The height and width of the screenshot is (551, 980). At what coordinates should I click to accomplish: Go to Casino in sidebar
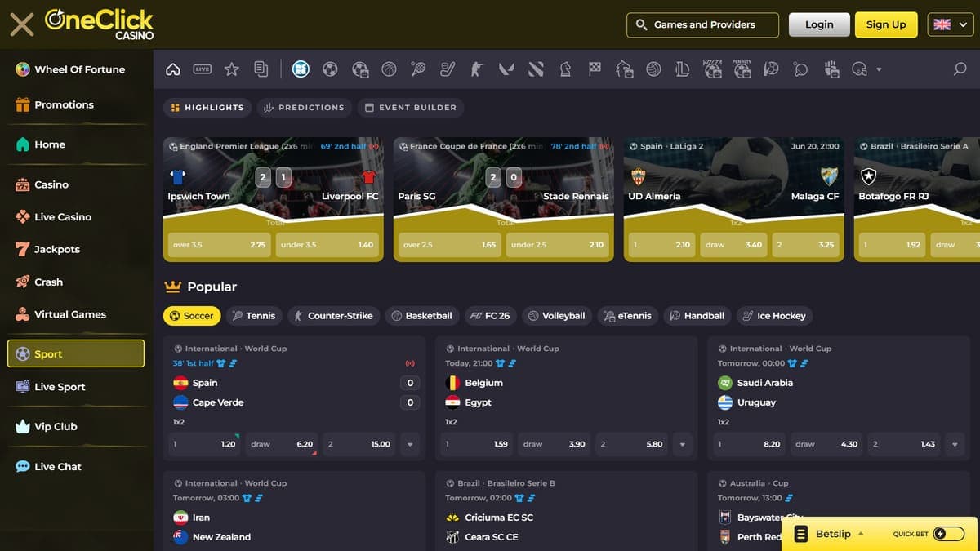click(x=77, y=184)
